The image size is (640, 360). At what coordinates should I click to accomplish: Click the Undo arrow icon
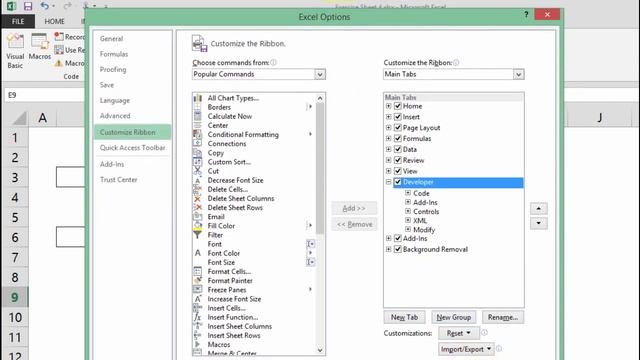44,6
